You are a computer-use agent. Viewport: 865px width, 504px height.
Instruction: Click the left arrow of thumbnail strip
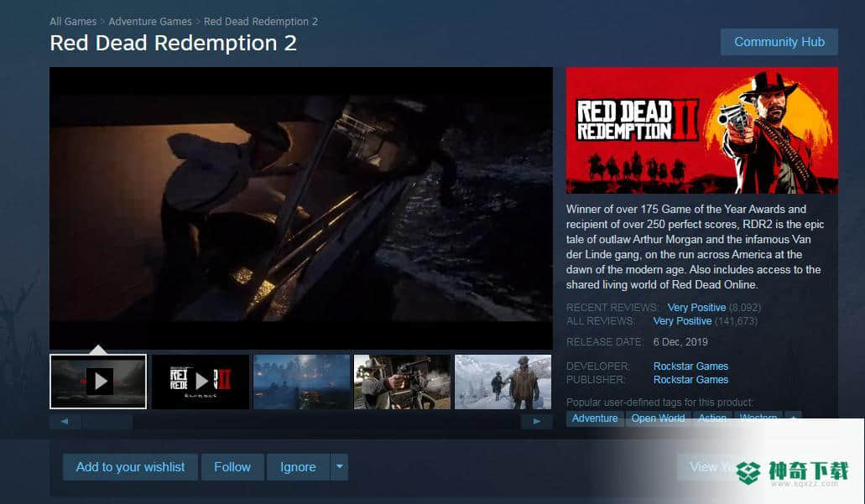(65, 421)
